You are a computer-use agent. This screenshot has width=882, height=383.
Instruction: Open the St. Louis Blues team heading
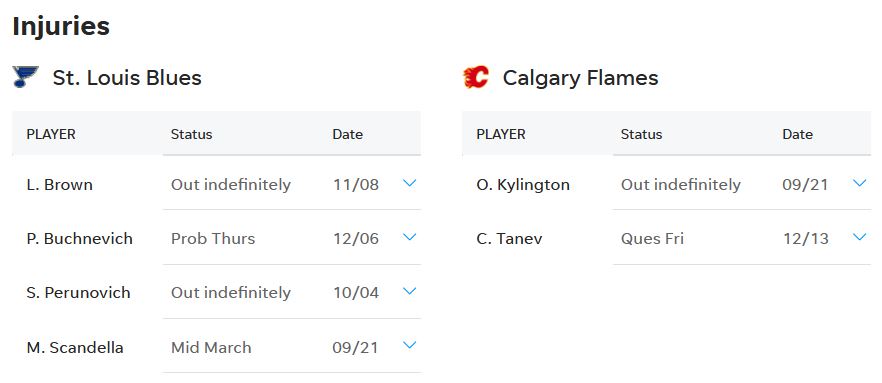[127, 78]
